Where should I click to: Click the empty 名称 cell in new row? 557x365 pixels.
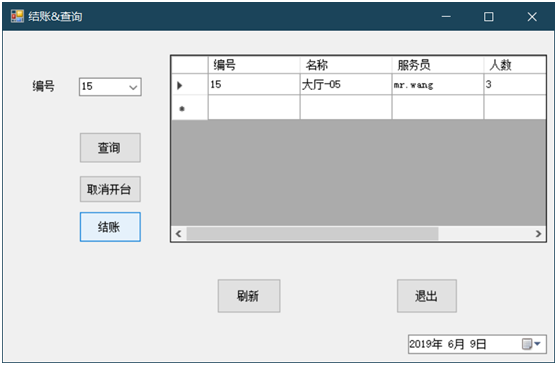tap(346, 107)
